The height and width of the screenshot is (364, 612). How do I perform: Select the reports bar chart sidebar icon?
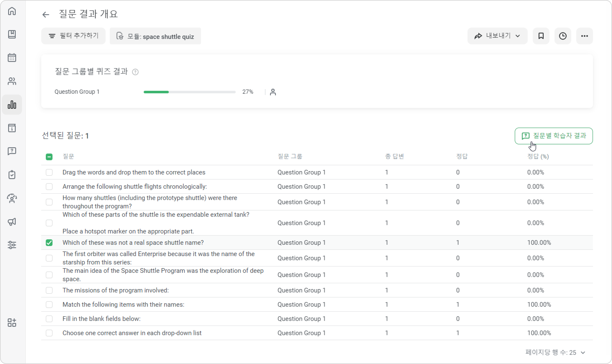[x=12, y=105]
